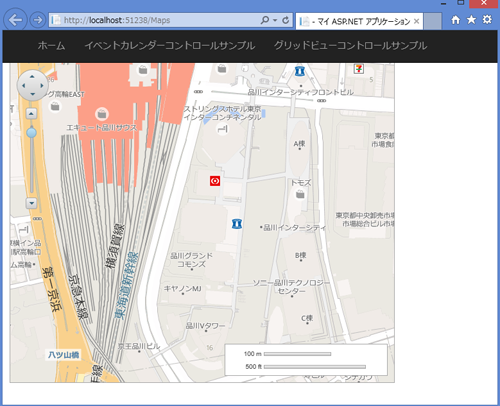The image size is (500, 406).
Task: Click the C棟 building label
Action: coord(307,318)
